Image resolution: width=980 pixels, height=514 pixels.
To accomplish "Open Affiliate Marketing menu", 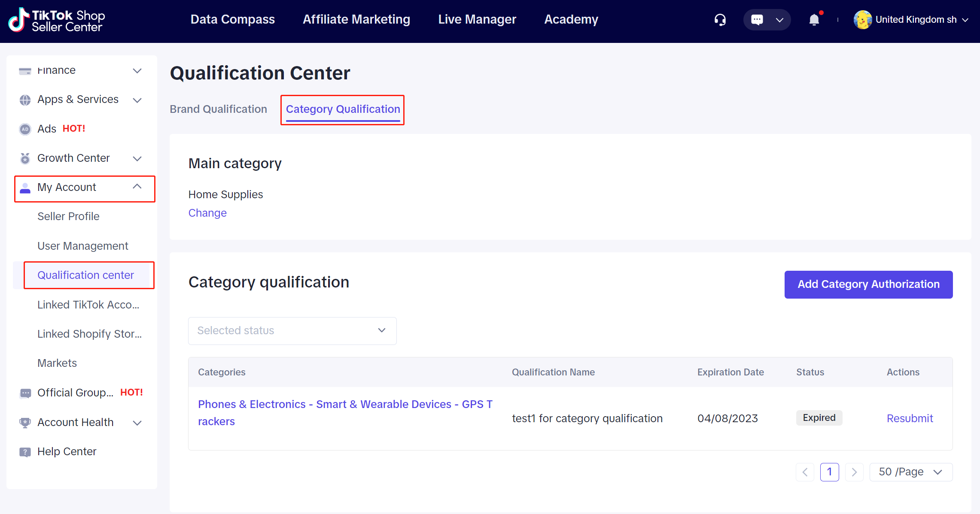I will click(x=356, y=19).
